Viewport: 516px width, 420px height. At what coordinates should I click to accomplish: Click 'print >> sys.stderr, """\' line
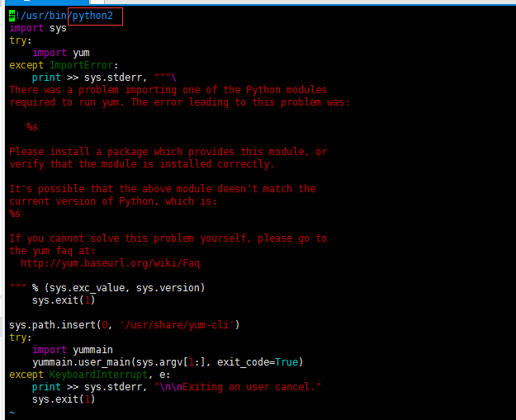coord(104,78)
